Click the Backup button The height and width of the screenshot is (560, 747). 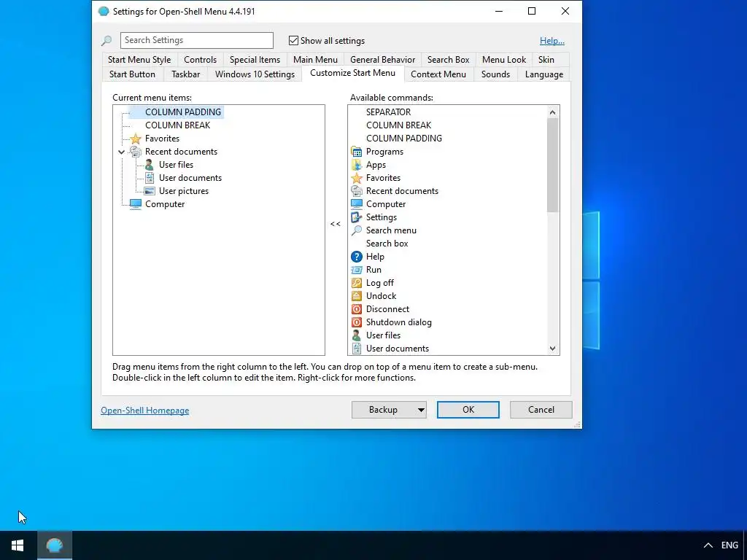[x=384, y=410]
